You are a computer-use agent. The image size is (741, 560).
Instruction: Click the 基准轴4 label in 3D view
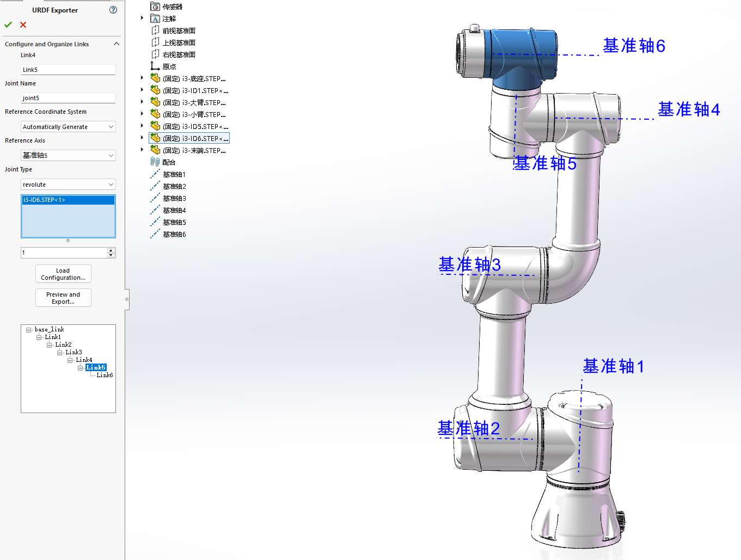689,109
